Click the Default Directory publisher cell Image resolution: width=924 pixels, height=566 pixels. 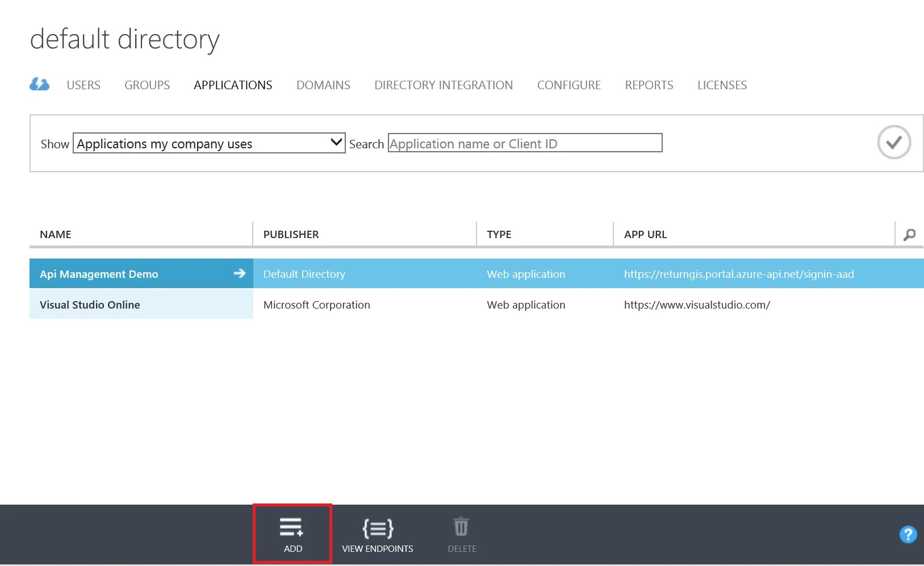(x=304, y=274)
